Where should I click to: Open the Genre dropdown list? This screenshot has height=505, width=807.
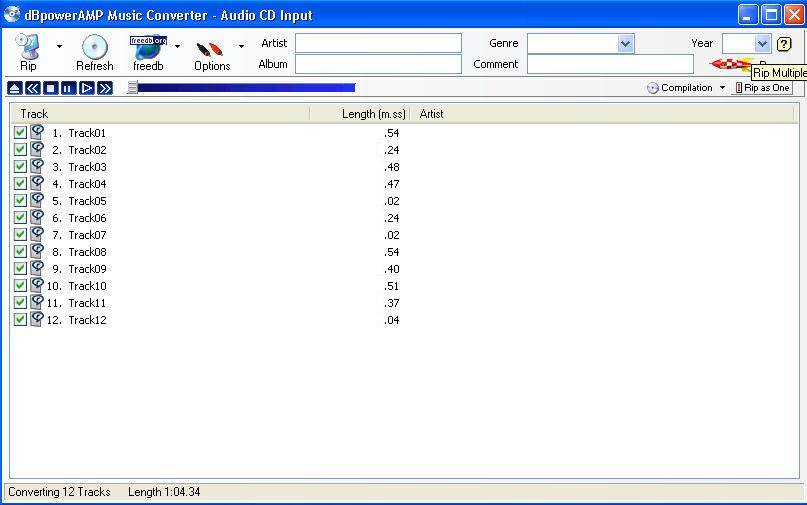click(626, 43)
